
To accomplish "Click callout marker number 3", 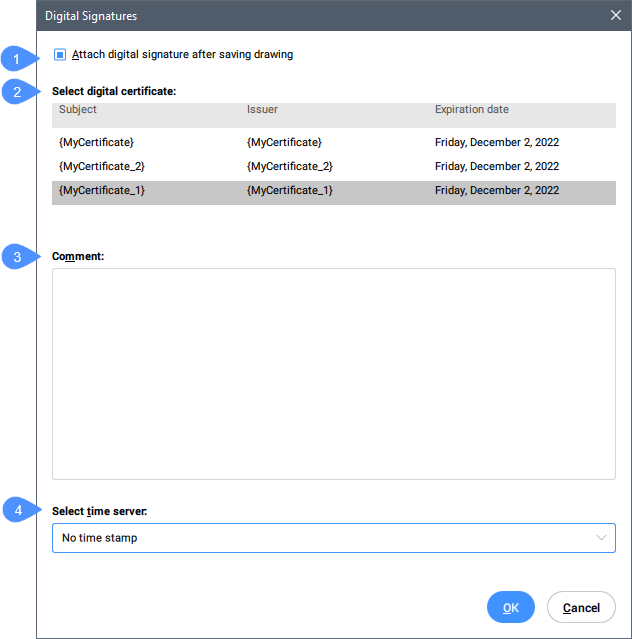I will coord(17,257).
